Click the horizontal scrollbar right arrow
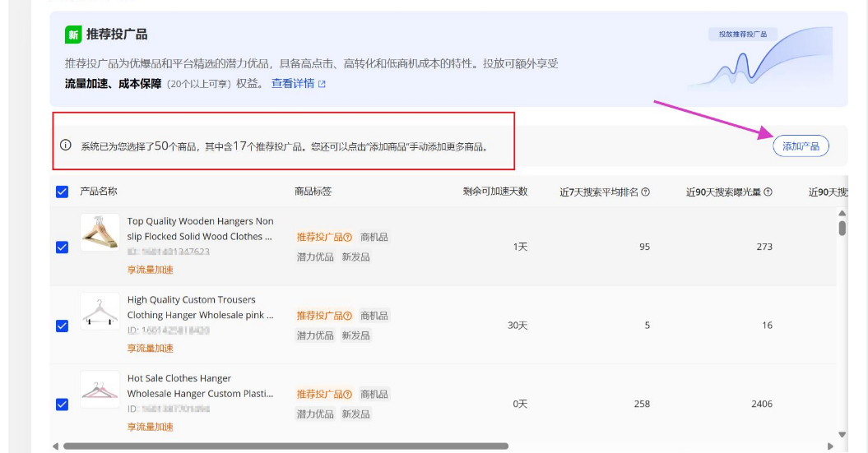Image resolution: width=868 pixels, height=453 pixels. [830, 446]
